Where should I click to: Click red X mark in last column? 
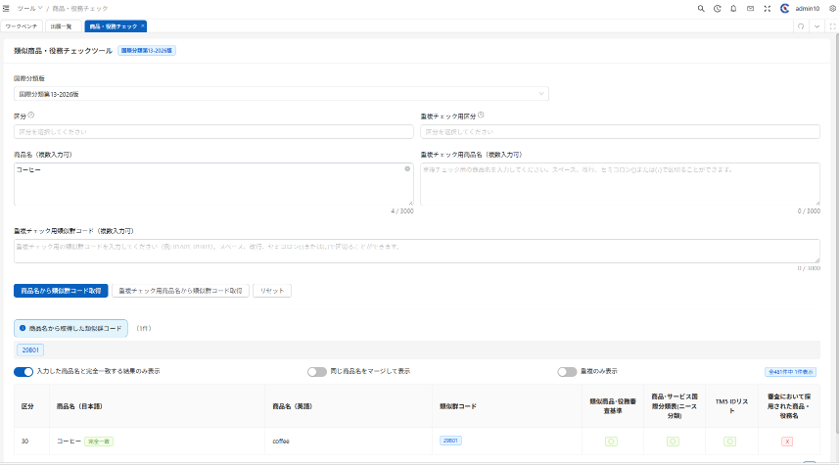(x=787, y=441)
